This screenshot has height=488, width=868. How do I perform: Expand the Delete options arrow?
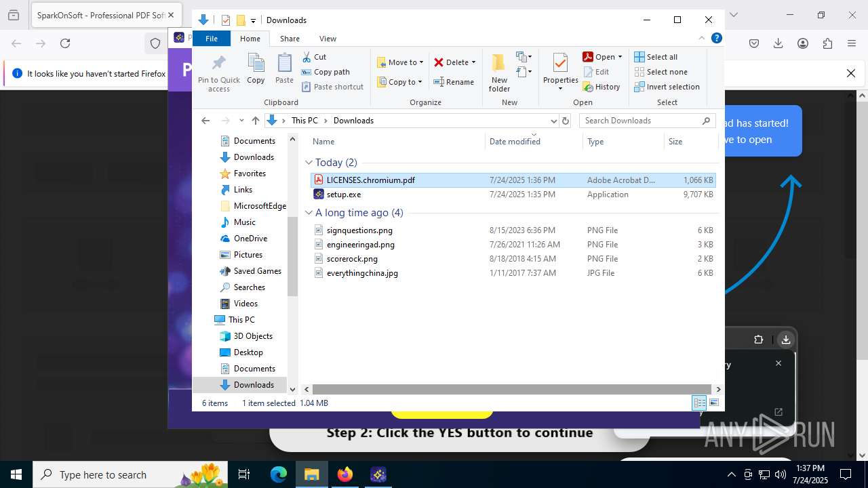[x=473, y=62]
